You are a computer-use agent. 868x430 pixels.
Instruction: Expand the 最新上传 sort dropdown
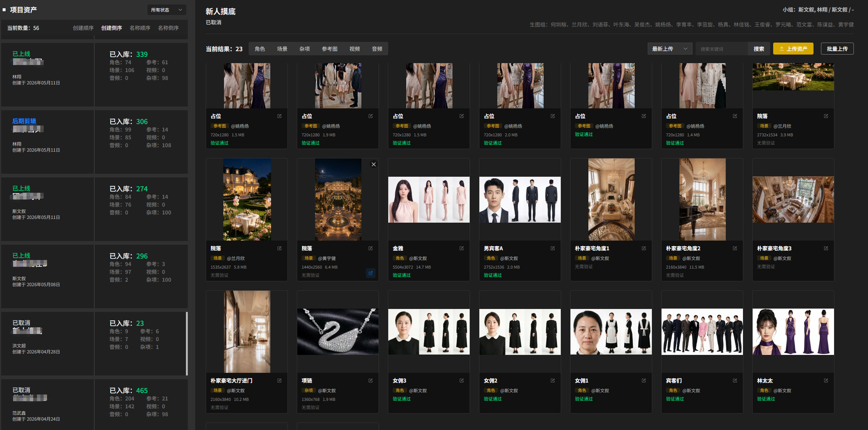[670, 49]
